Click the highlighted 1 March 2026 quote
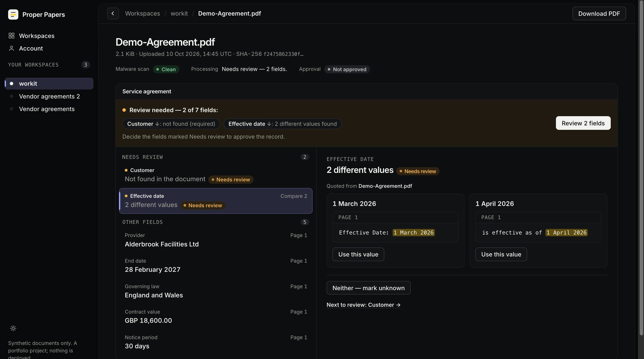Viewport: 644px width, 359px height. point(413,233)
